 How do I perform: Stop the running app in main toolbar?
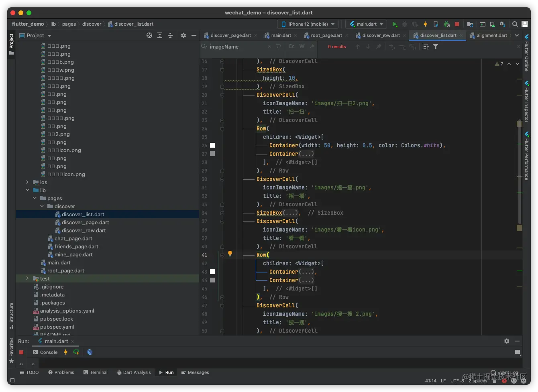pyautogui.click(x=456, y=24)
